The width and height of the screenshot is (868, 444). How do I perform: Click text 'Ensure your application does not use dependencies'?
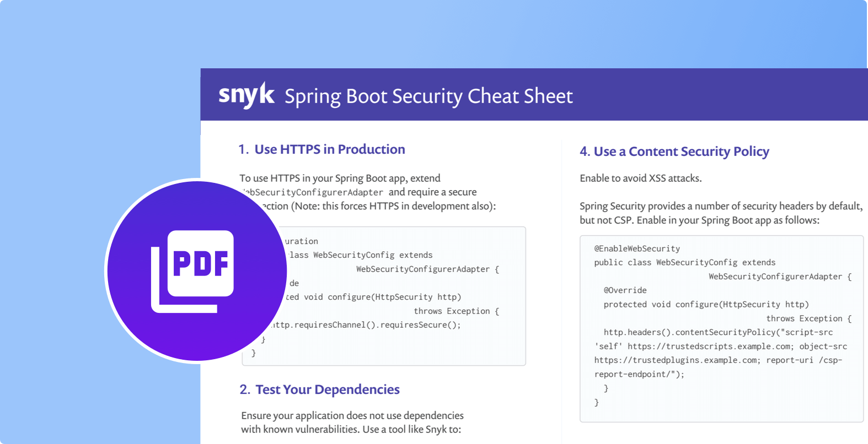tap(352, 415)
